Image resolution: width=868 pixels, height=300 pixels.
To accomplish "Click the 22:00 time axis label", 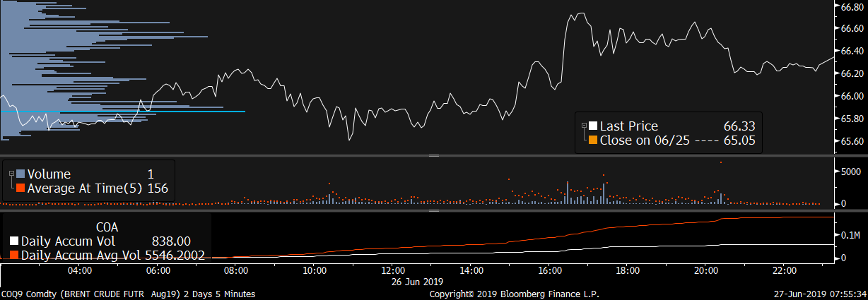I will 785,270.
